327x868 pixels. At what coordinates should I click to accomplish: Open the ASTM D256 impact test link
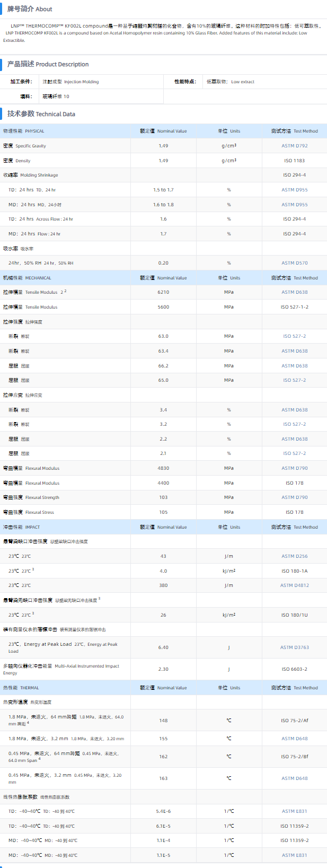pos(294,556)
